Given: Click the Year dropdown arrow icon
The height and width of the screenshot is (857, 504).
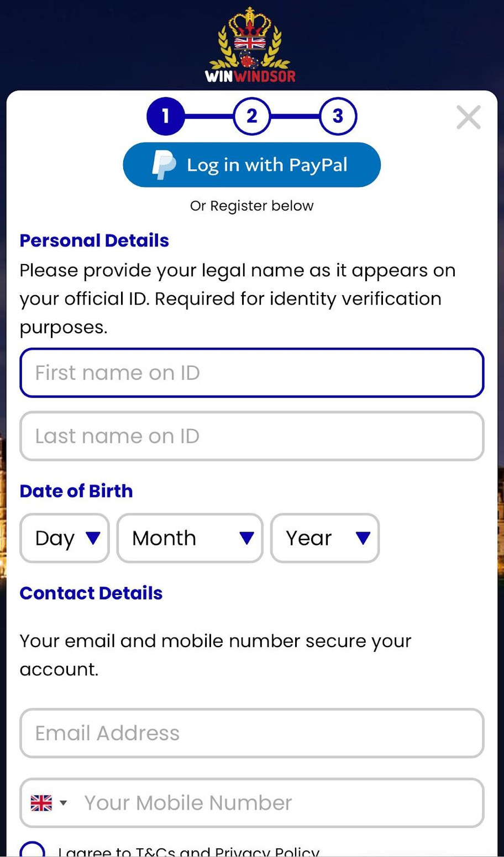Looking at the screenshot, I should (363, 538).
